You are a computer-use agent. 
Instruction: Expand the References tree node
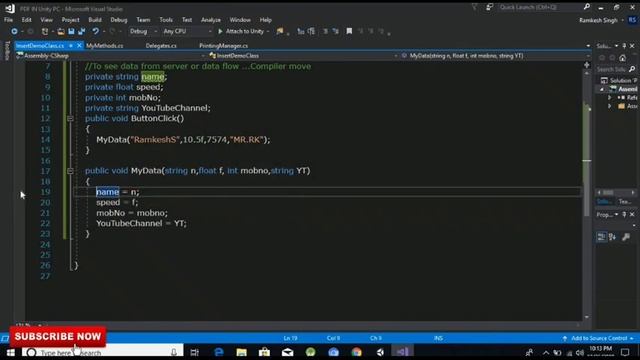click(x=609, y=98)
